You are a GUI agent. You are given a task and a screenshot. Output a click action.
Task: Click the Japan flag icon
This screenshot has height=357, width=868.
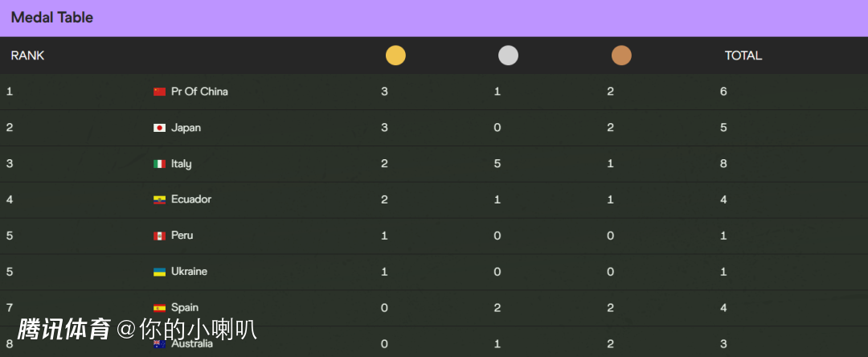point(159,128)
